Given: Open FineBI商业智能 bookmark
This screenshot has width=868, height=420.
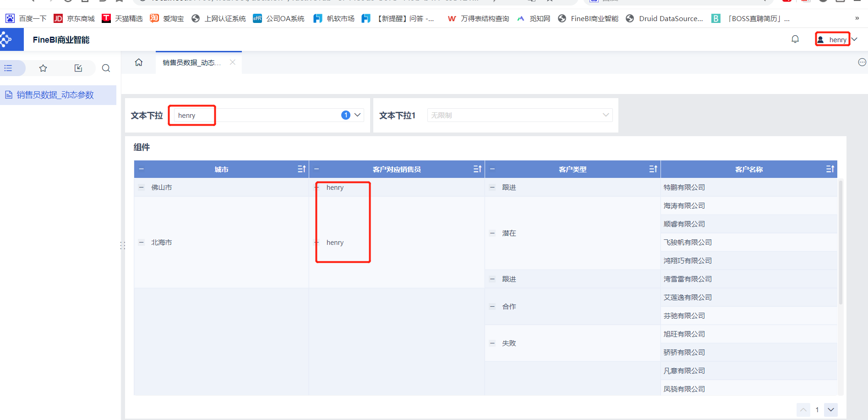Looking at the screenshot, I should (x=588, y=18).
